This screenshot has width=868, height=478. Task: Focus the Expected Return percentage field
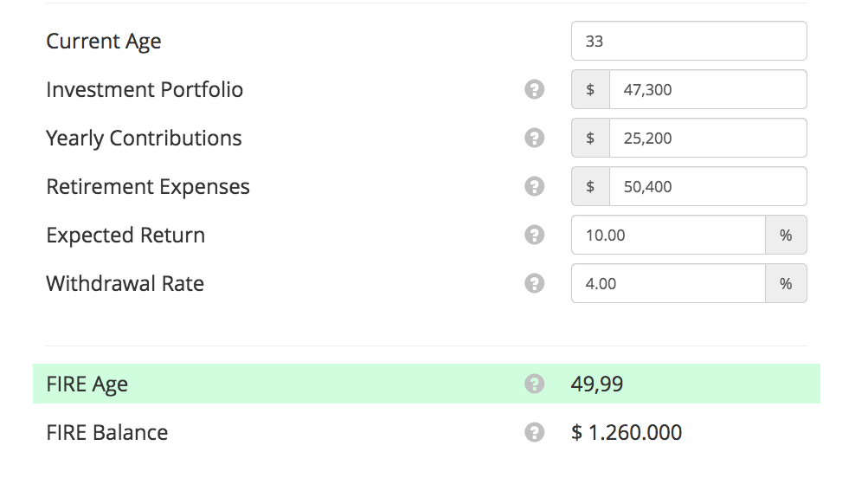coord(668,235)
